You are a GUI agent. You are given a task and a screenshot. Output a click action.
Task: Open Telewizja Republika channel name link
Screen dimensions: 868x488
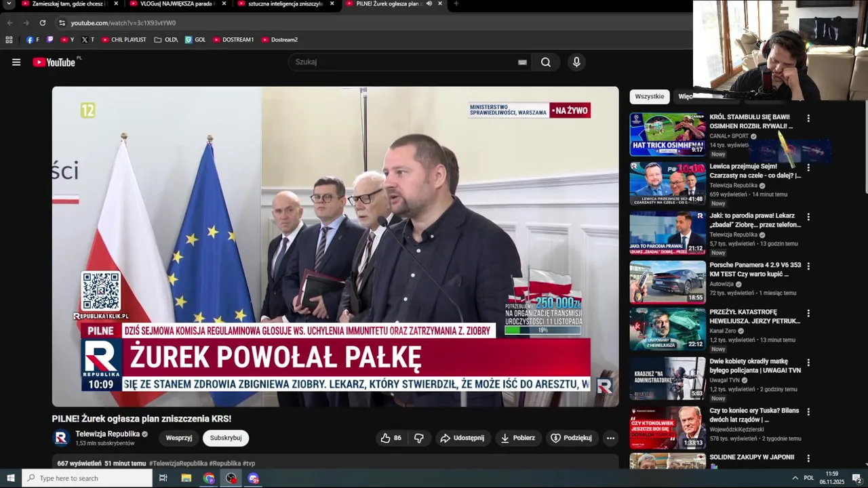click(x=107, y=434)
